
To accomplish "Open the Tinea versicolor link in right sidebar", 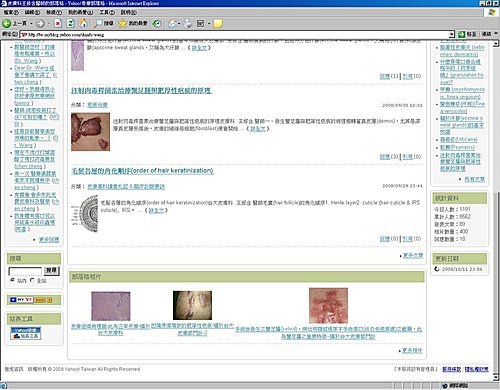I will (x=462, y=107).
